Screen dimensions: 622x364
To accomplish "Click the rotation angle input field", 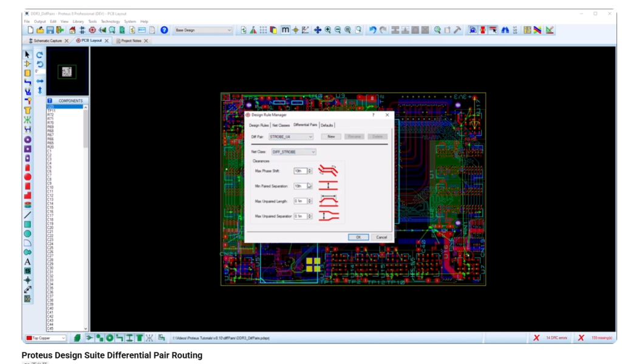I will click(x=39, y=72).
